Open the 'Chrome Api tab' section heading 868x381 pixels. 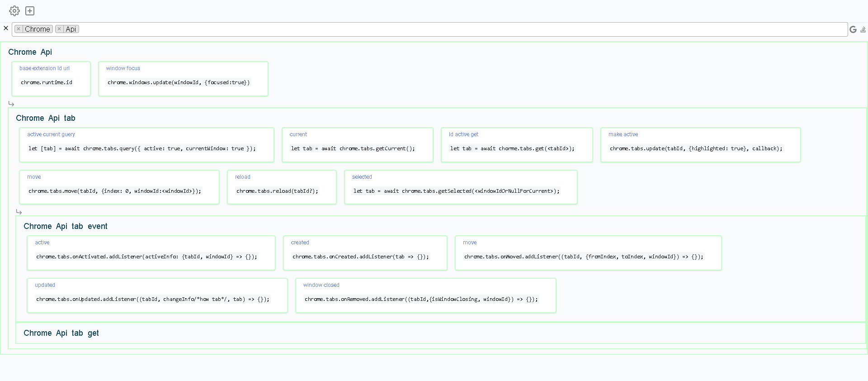[x=46, y=118]
